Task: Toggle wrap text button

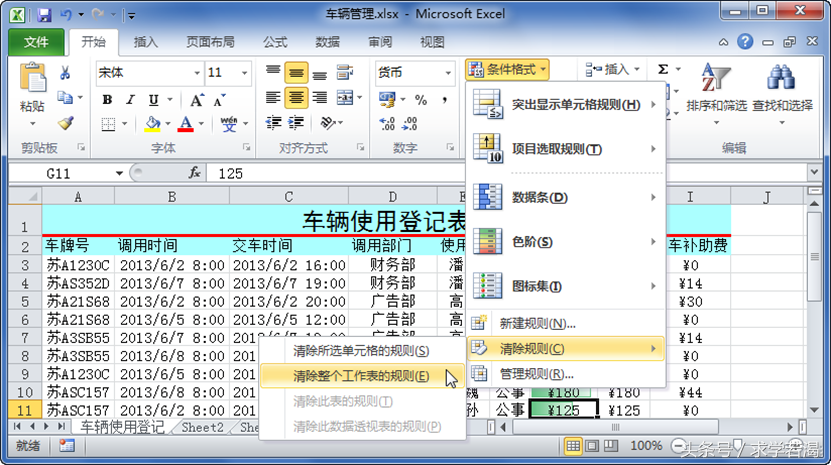Action: click(x=345, y=73)
